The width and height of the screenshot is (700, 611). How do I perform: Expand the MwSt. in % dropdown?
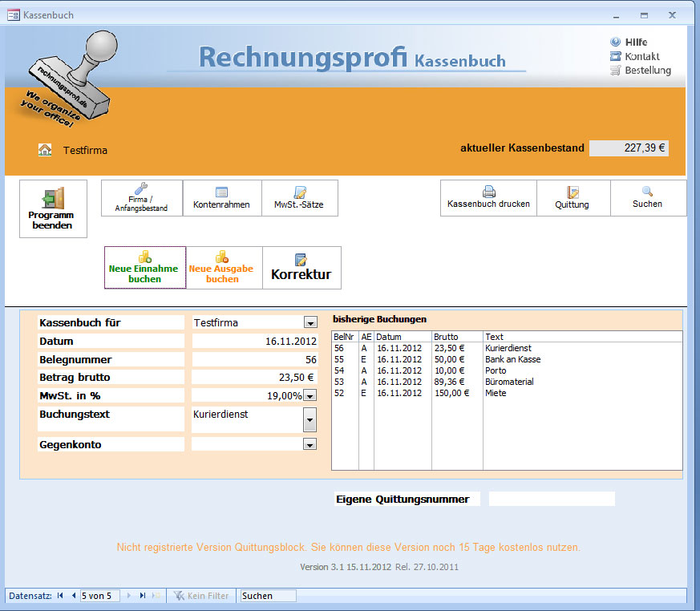tap(310, 395)
